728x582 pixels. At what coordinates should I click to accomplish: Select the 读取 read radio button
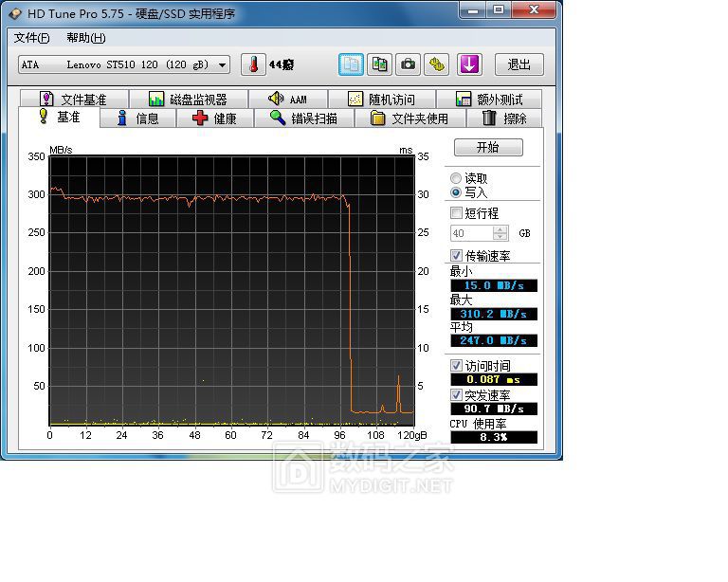[456, 178]
